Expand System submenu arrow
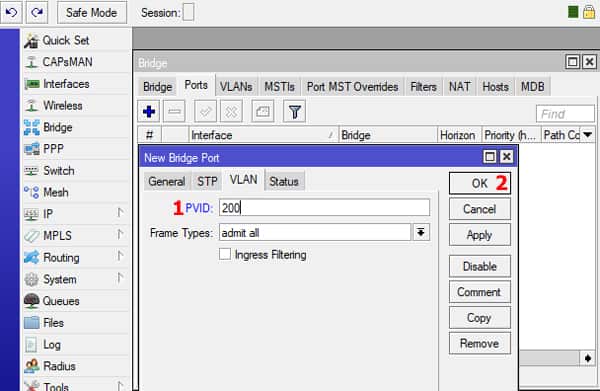 (120, 277)
